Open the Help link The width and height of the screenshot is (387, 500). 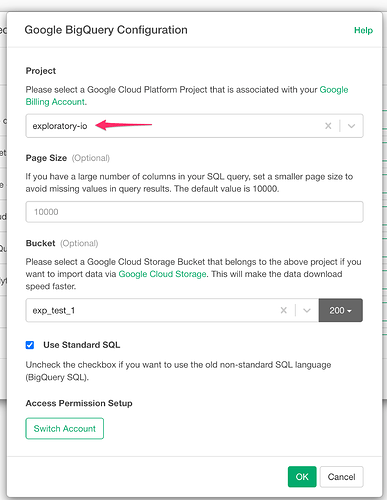coord(363,30)
